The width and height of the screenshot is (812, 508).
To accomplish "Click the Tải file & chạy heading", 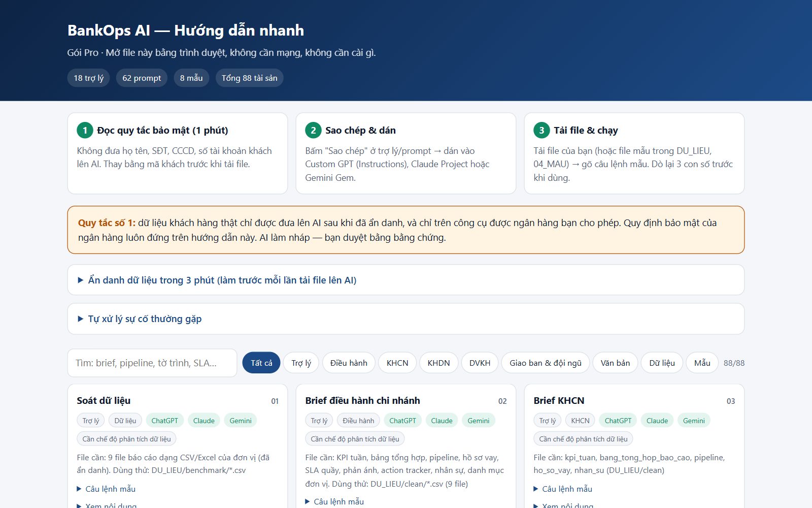I will (586, 130).
